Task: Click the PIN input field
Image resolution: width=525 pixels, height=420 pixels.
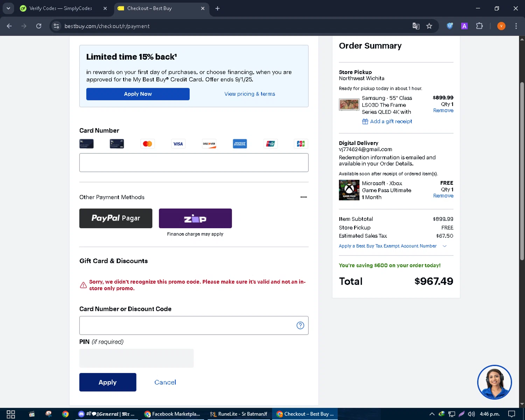Action: pyautogui.click(x=136, y=358)
